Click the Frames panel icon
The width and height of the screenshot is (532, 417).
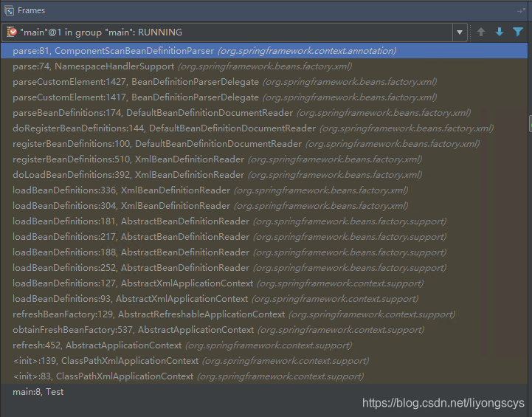(x=9, y=10)
